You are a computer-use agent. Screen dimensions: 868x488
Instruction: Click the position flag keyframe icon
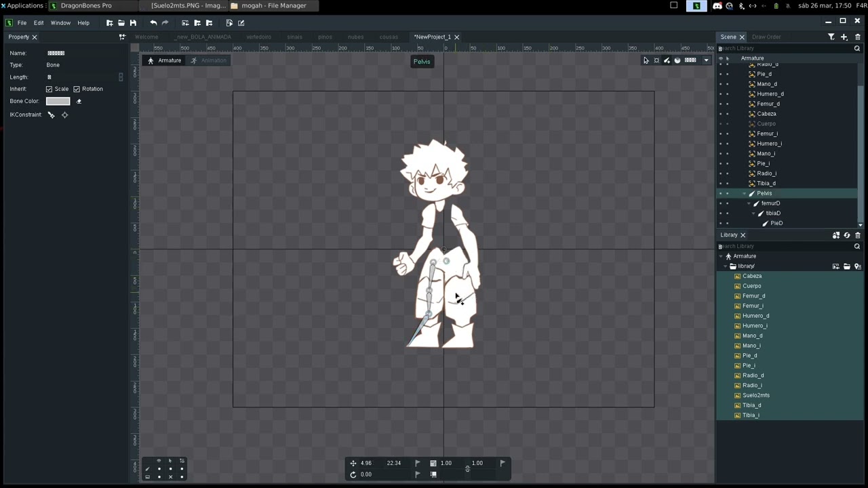(417, 464)
